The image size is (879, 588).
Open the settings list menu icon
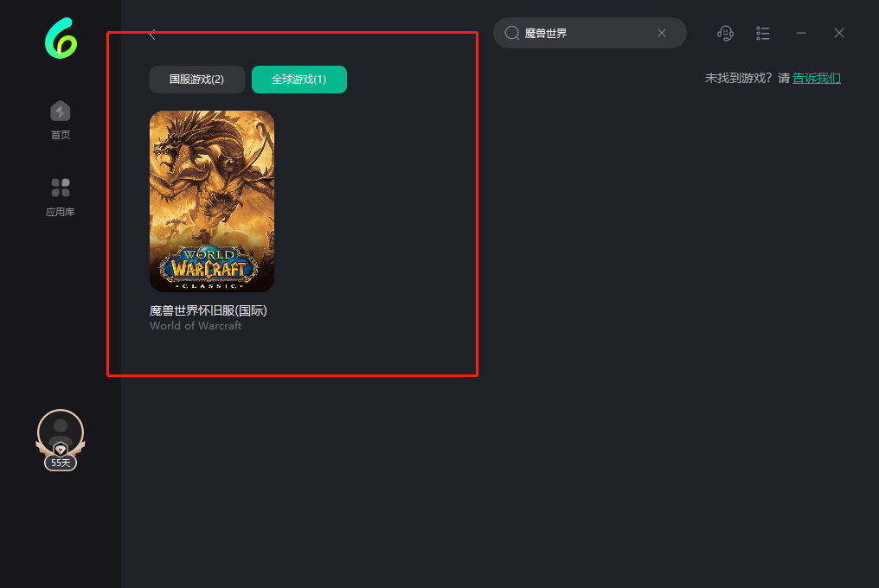tap(762, 33)
